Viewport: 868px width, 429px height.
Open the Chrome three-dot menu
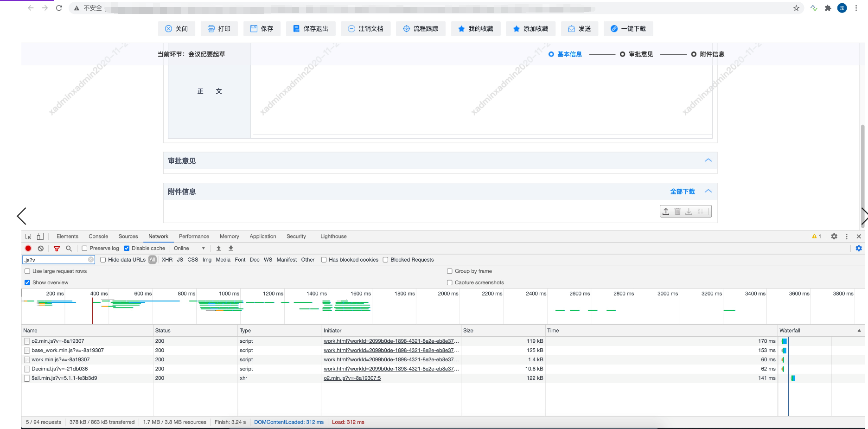[x=856, y=8]
